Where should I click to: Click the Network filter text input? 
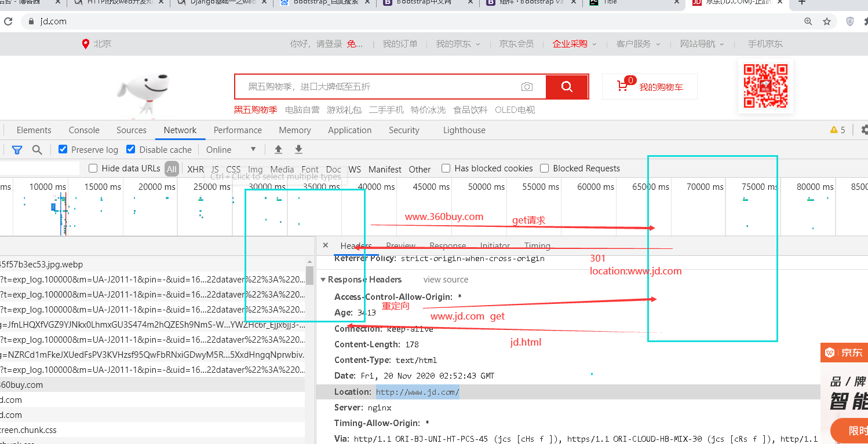click(x=39, y=168)
